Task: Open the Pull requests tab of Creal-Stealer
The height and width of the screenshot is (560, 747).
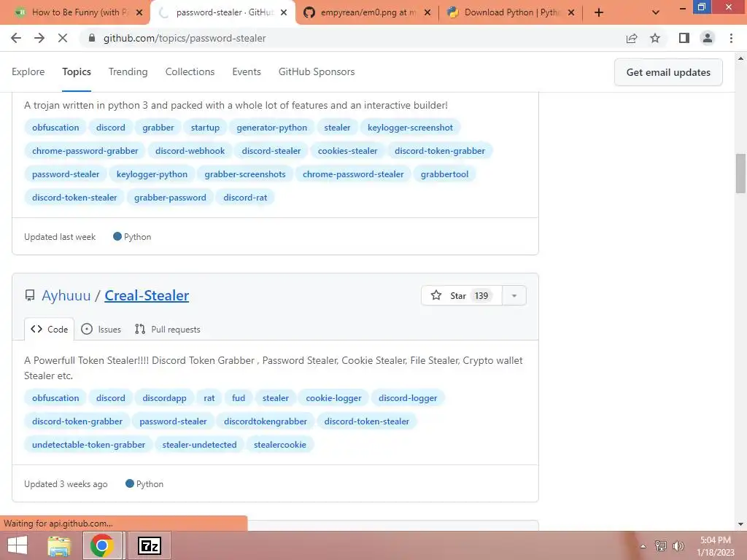Action: (168, 329)
